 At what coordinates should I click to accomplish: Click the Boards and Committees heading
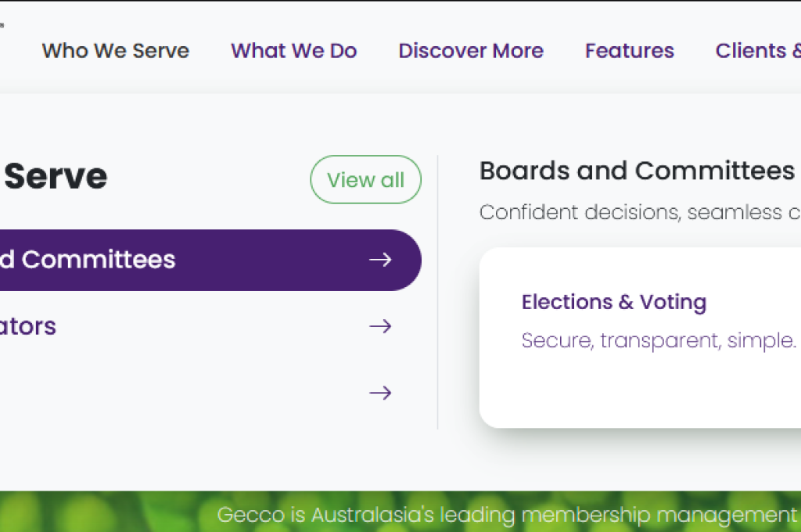[x=637, y=171]
